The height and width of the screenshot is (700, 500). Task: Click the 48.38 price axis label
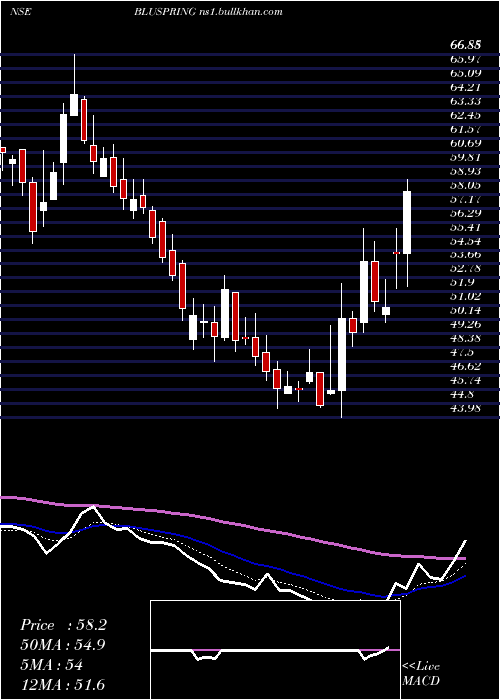(x=466, y=338)
